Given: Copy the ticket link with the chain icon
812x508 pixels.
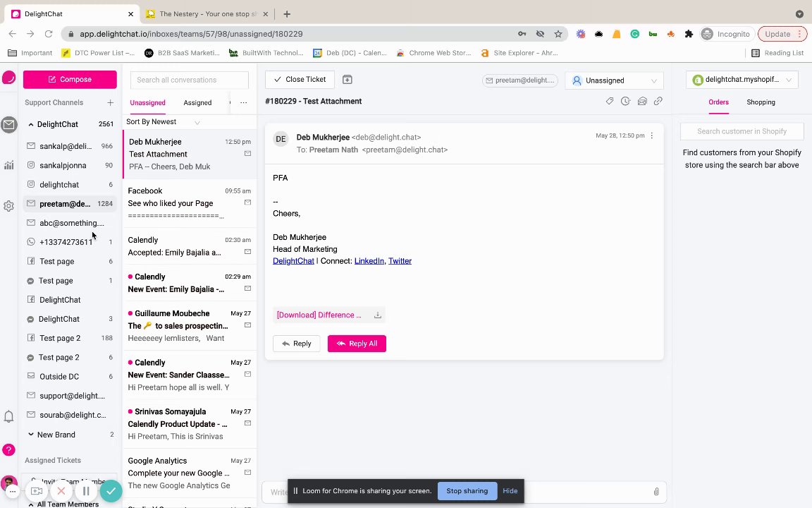Looking at the screenshot, I should pos(658,101).
